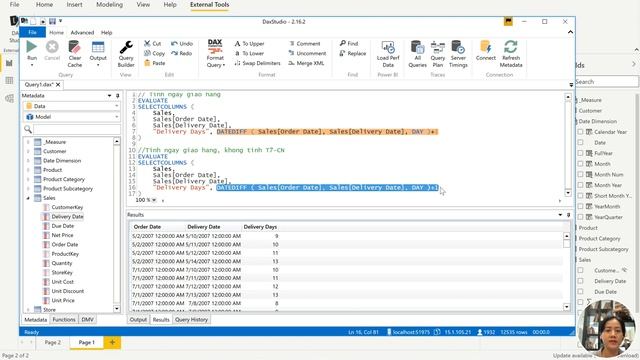The width and height of the screenshot is (640, 360).
Task: Enable the Query Plan trace
Action: click(438, 53)
